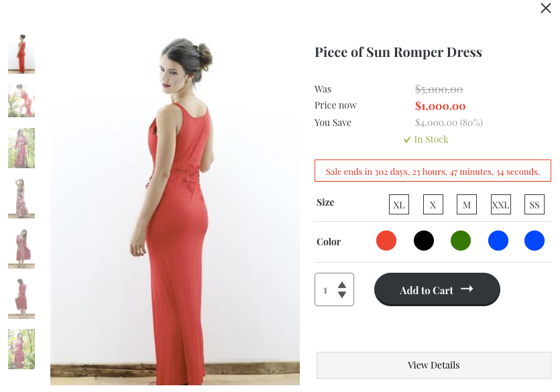
Task: Select the XL size option
Action: pos(398,204)
